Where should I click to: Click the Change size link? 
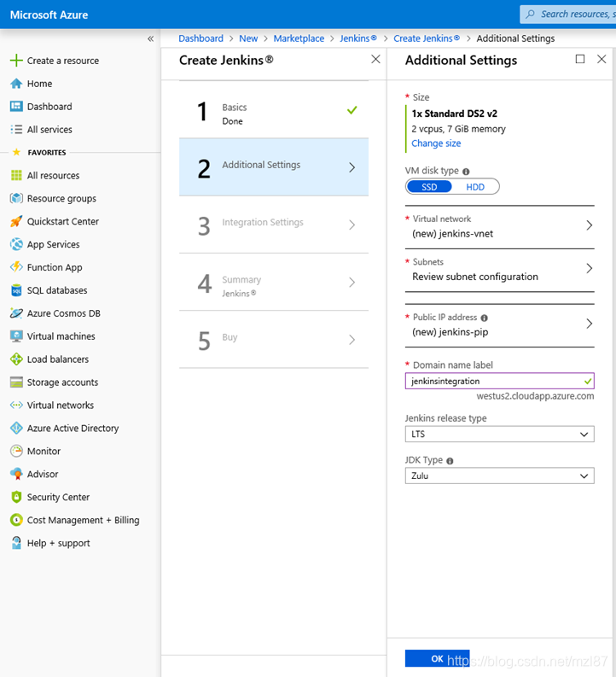(436, 143)
